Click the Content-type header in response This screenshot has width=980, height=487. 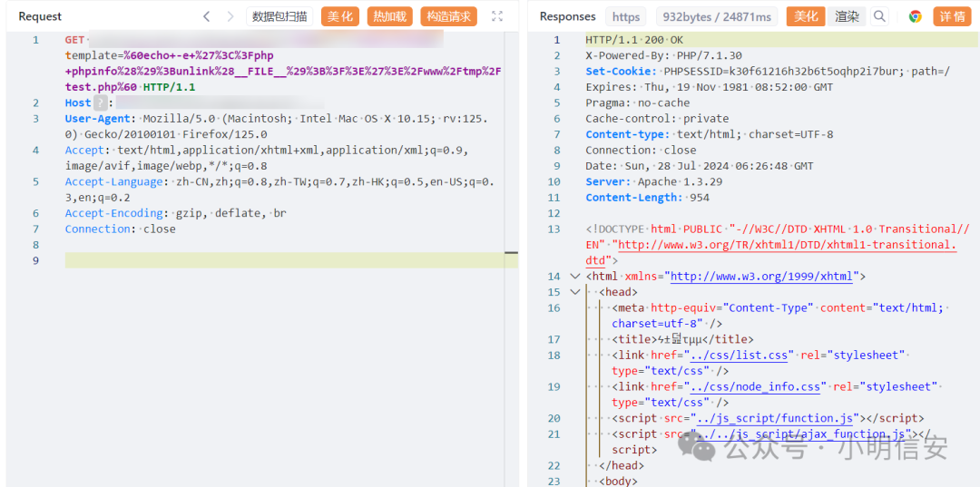710,134
